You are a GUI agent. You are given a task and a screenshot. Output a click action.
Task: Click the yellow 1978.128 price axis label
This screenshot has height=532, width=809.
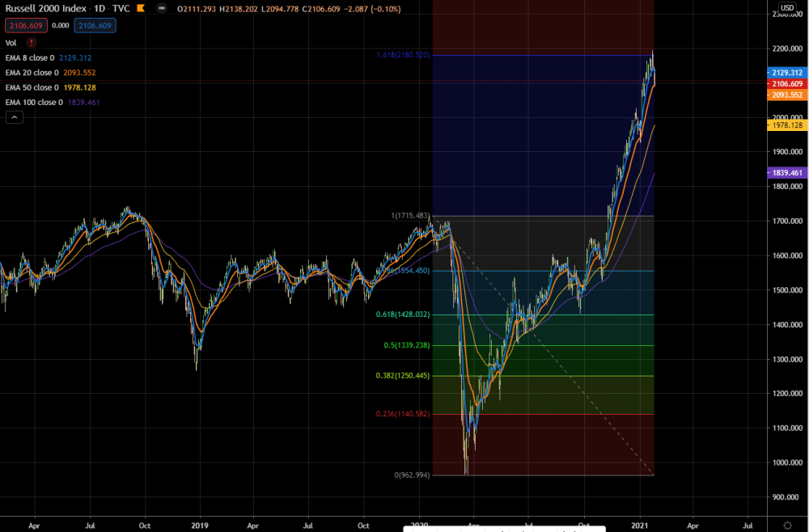click(787, 125)
